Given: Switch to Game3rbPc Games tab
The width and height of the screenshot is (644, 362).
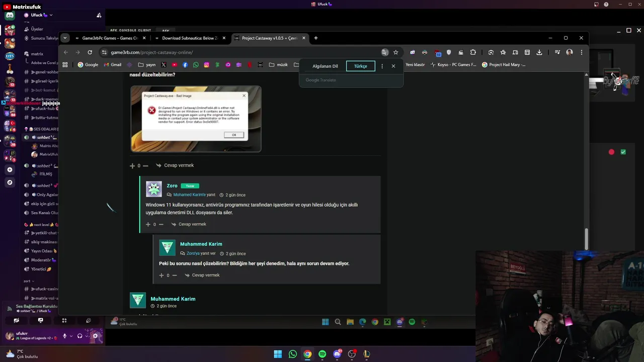Looking at the screenshot, I should pos(110,38).
